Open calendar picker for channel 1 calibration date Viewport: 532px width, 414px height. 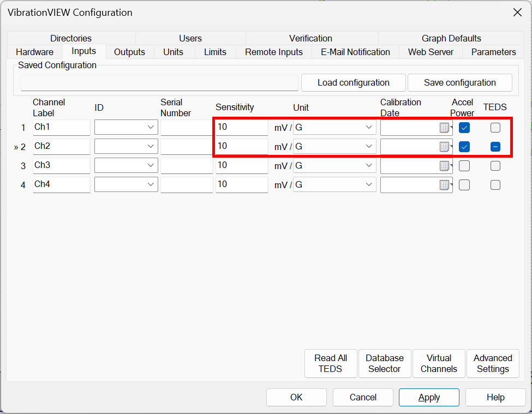click(445, 128)
